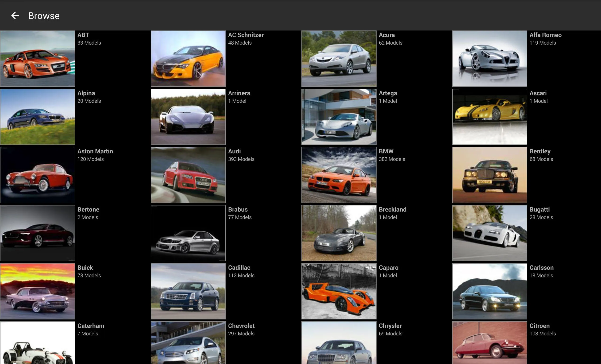Viewport: 601px width, 364px height.
Task: Choose the Artega brand label
Action: tap(388, 93)
